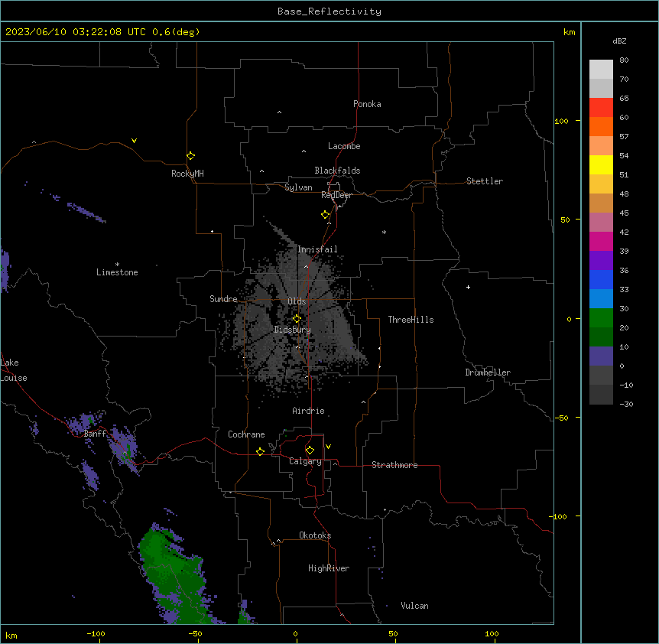
Task: Click the yellow diamond marker below RedDeer label
Action: (x=325, y=215)
